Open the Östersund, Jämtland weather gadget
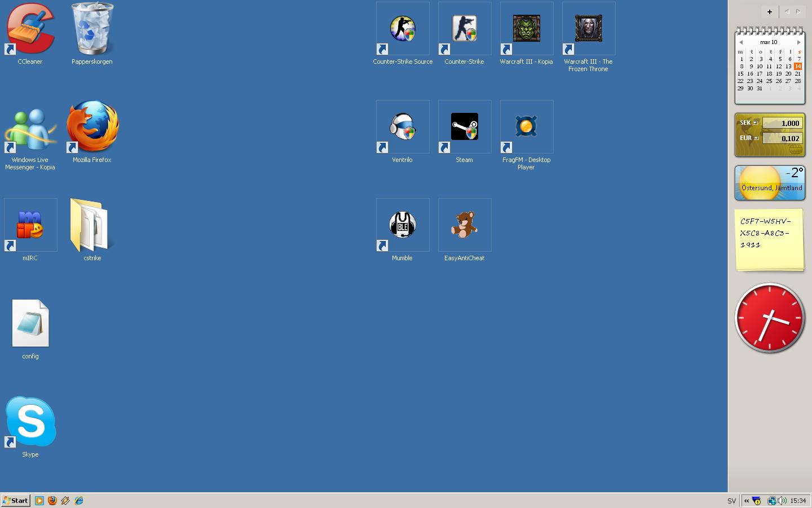 [770, 183]
